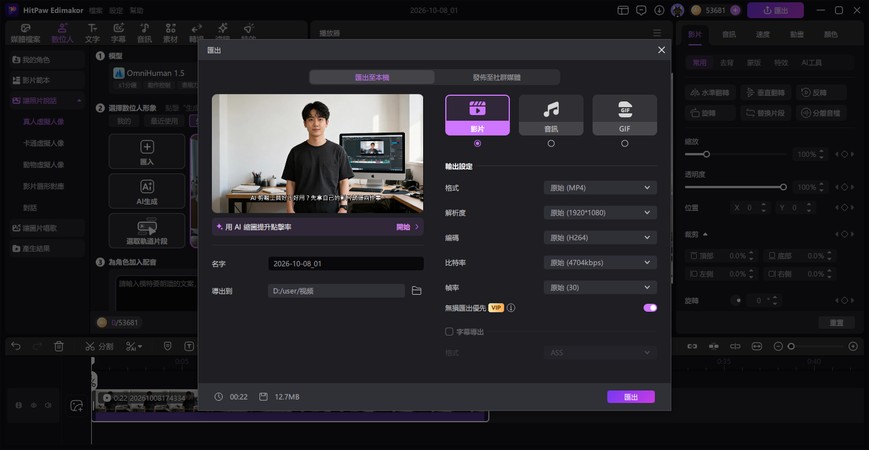Switch to the 發佈至社群媒體 tab
The image size is (869, 450).
497,77
